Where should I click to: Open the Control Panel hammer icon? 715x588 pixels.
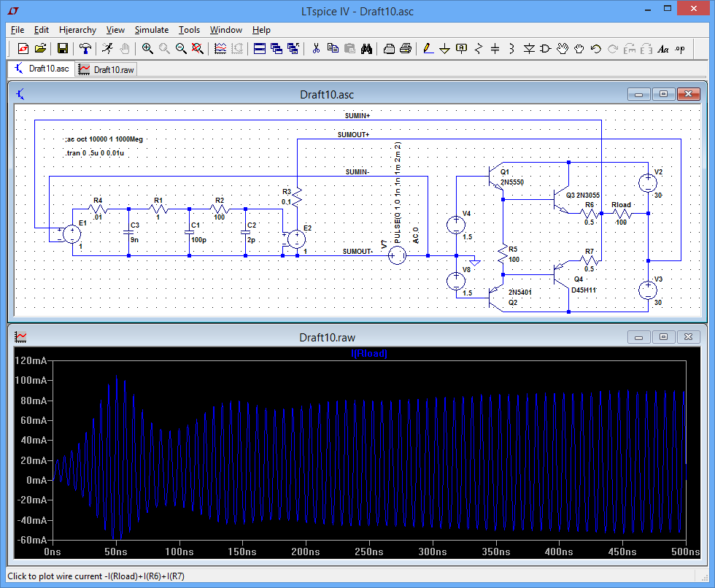(x=85, y=48)
